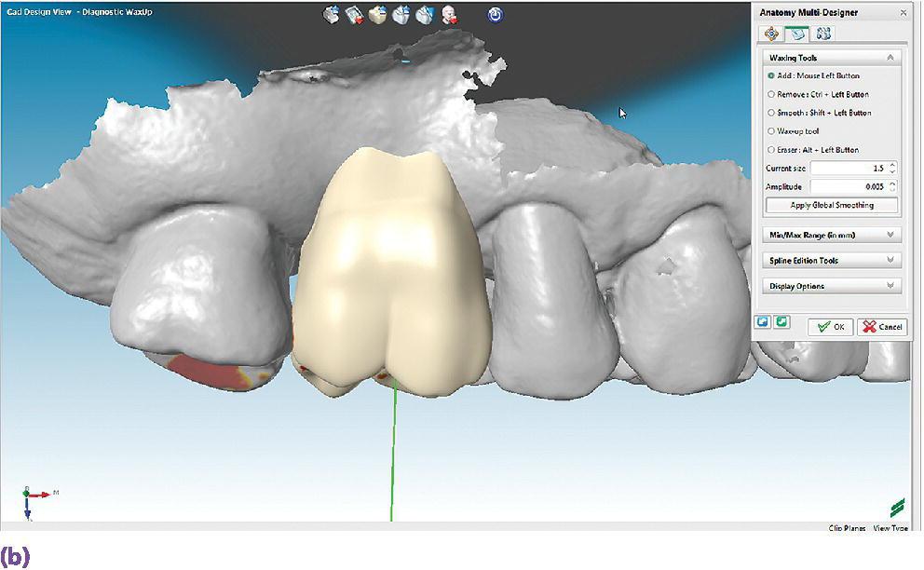Screen dimensions: 924x570
Task: Confirm with the OK button
Action: pos(830,327)
